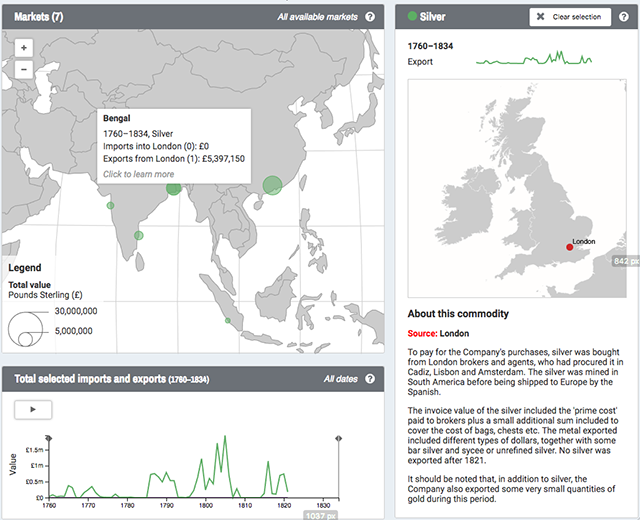The image size is (640, 520).
Task: Open help for the Markets panel
Action: tap(370, 17)
